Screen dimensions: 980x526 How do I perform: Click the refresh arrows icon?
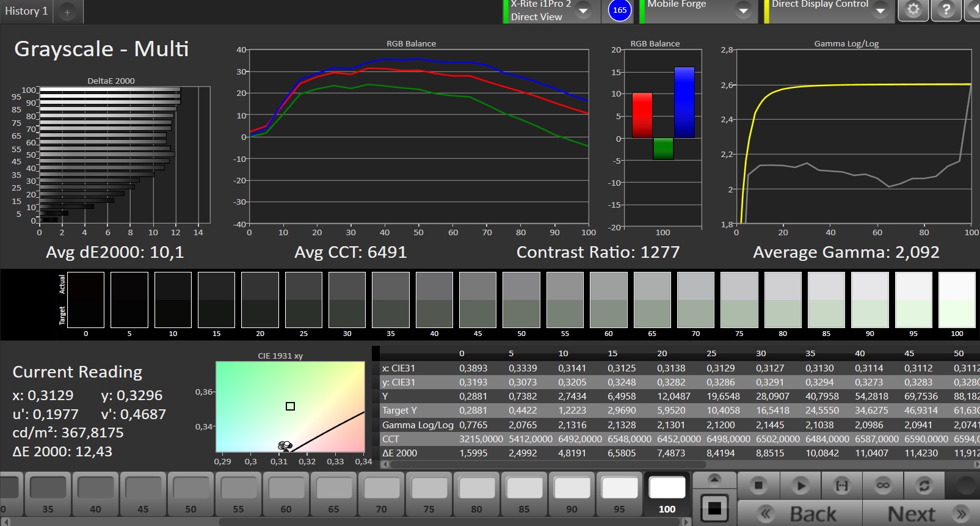(x=924, y=486)
